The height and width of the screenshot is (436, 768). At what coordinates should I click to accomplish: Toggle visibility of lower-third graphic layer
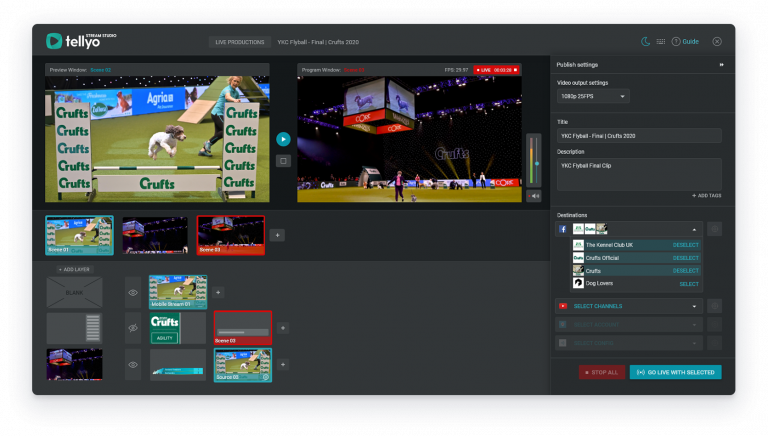pos(133,364)
